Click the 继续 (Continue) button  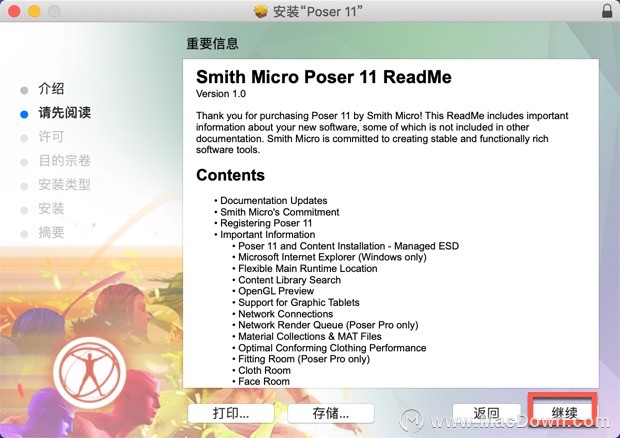coord(563,413)
